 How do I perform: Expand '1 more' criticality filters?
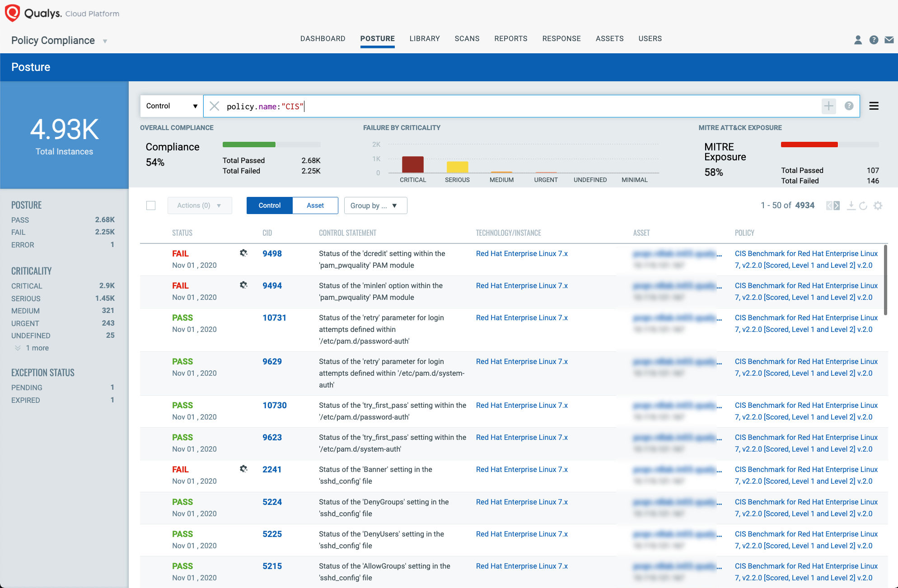point(32,348)
